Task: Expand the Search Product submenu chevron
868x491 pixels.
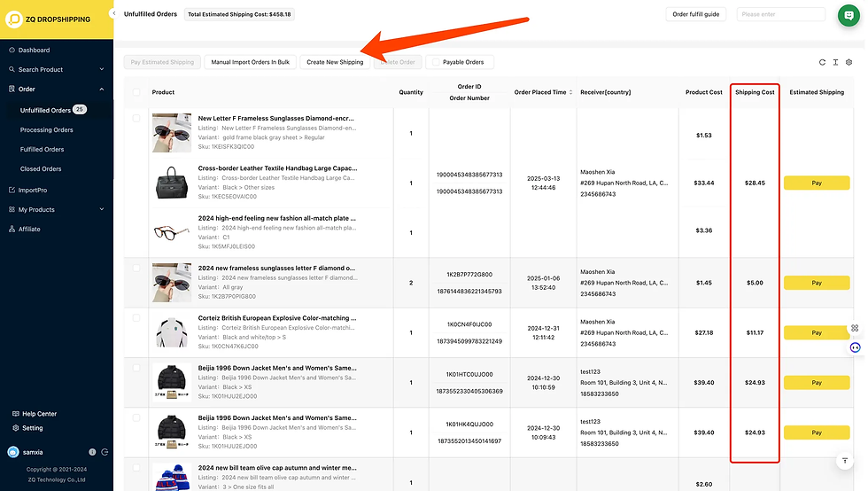Action: pos(101,69)
